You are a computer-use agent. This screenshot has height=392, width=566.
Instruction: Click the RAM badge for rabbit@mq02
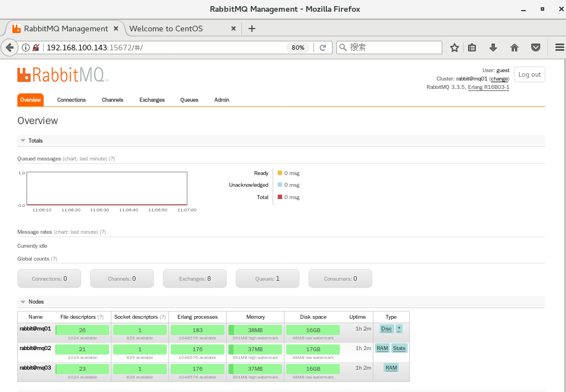[382, 348]
